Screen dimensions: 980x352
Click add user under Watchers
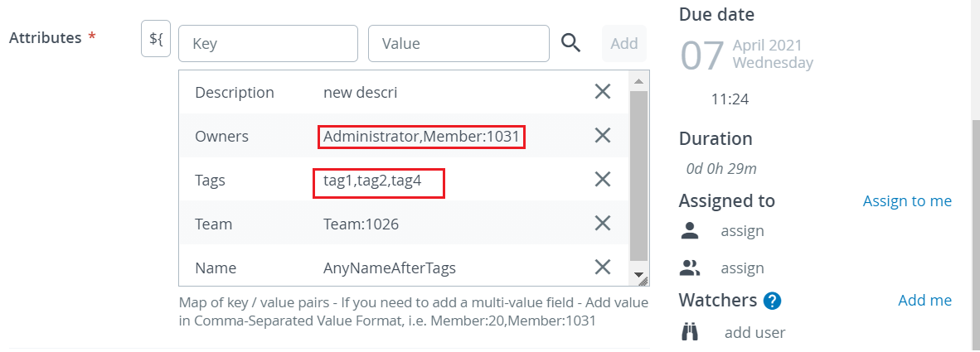755,333
